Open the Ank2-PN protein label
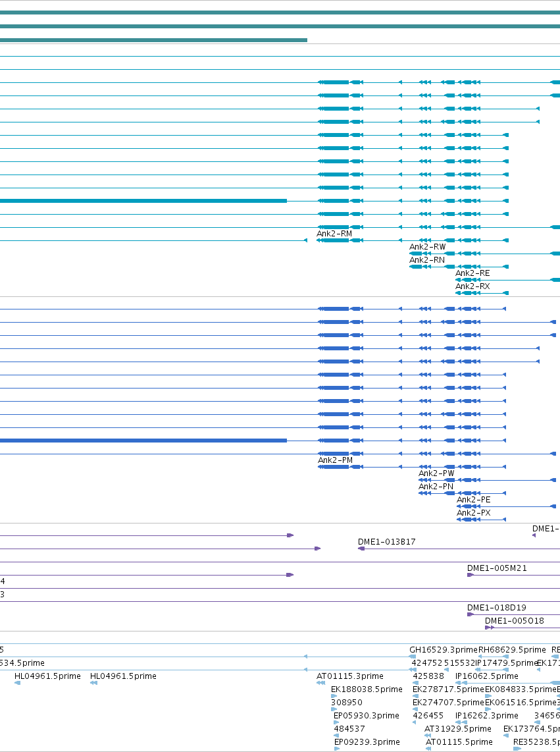The width and height of the screenshot is (560, 752). pos(436,487)
